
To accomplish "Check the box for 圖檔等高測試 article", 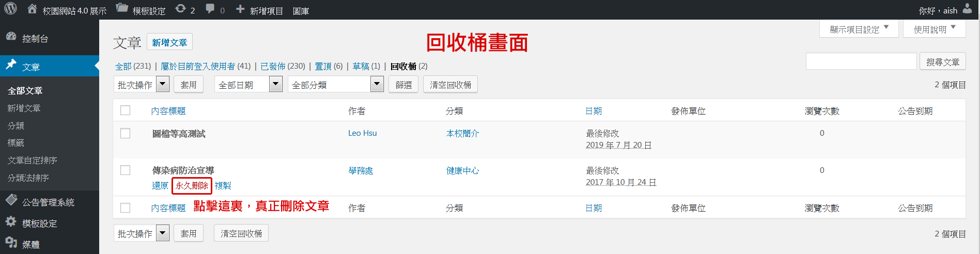I will click(125, 133).
